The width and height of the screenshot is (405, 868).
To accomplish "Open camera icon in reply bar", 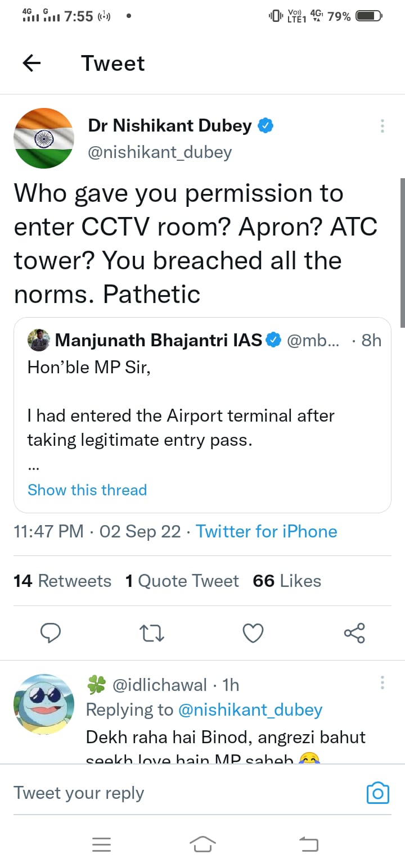I will point(377,793).
